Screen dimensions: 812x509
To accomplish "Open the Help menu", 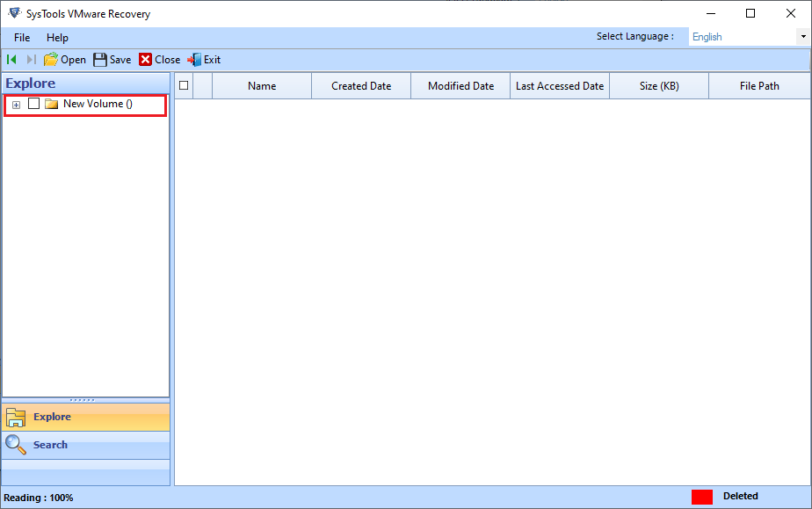I will (x=57, y=38).
